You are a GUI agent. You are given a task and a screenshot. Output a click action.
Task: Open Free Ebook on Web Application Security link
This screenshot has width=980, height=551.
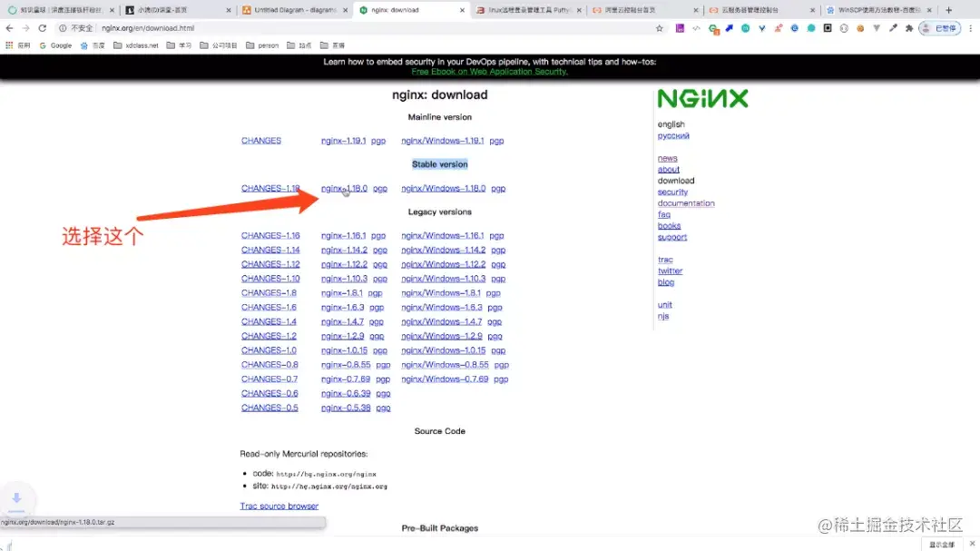pyautogui.click(x=489, y=72)
